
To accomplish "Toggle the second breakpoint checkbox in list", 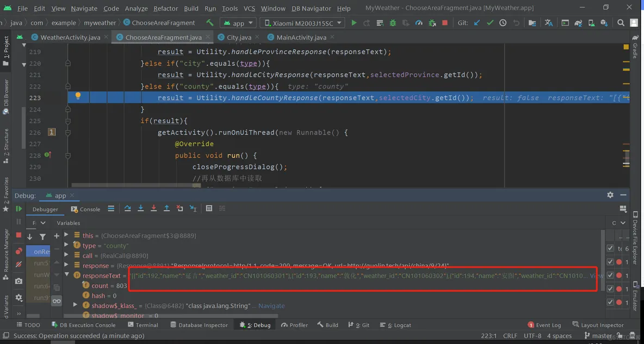I will coord(610,262).
